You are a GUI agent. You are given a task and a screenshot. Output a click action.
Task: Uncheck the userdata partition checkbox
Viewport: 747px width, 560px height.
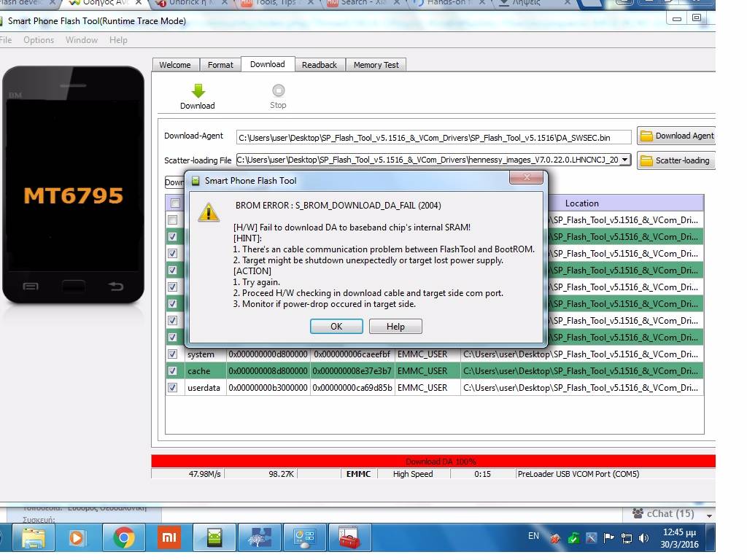[x=173, y=388]
